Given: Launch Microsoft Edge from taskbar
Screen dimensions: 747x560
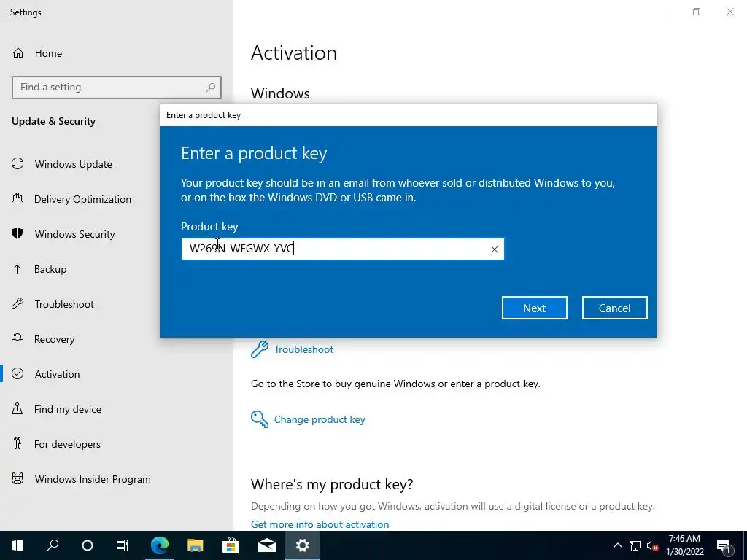Looking at the screenshot, I should (x=160, y=545).
